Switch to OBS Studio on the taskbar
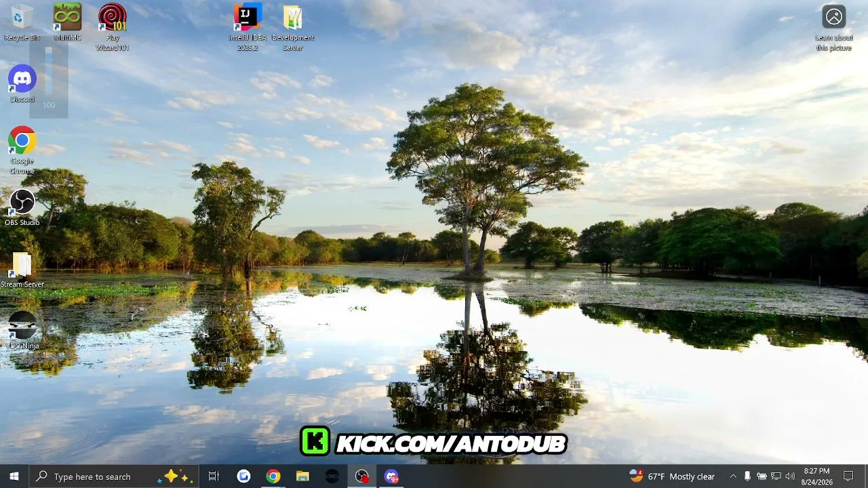 point(362,476)
